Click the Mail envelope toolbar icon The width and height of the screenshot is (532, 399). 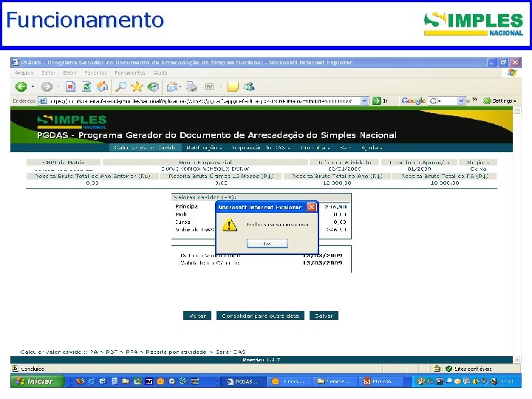(172, 87)
